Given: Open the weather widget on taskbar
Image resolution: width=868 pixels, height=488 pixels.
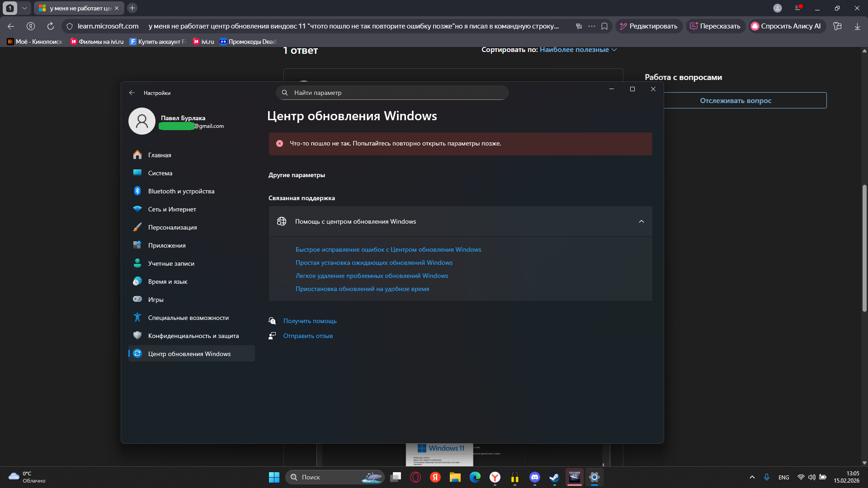Looking at the screenshot, I should [x=27, y=477].
